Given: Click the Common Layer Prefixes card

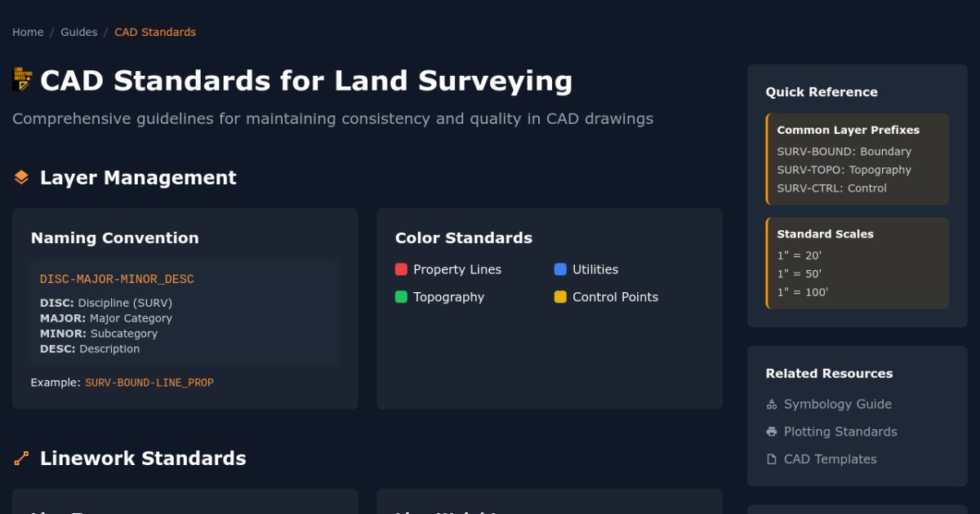Looking at the screenshot, I should (x=857, y=158).
